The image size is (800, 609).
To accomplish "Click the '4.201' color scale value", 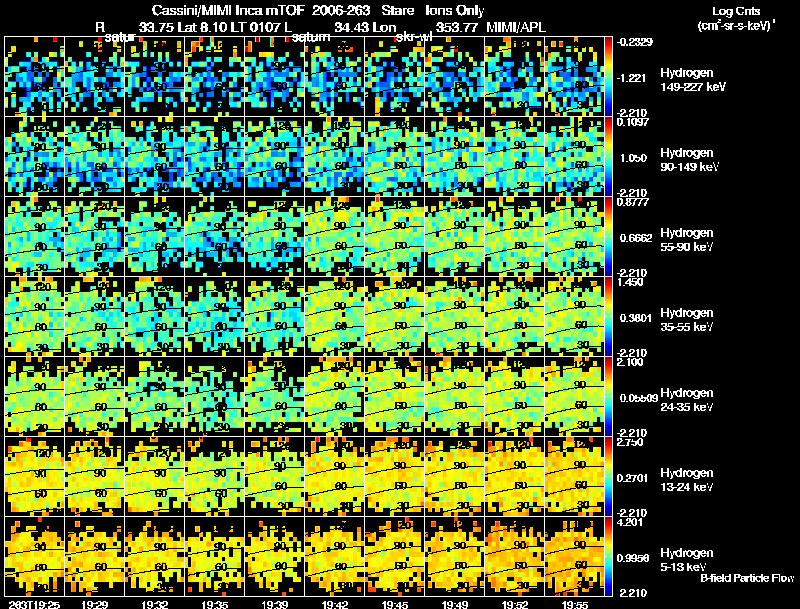I will [x=630, y=522].
